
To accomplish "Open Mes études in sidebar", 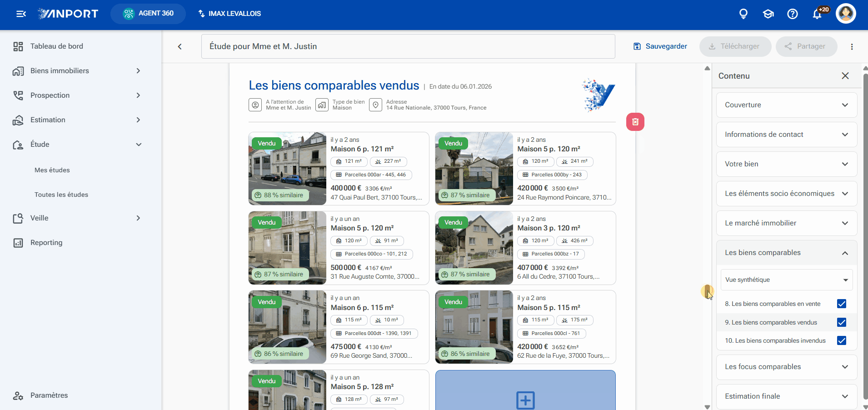I will pyautogui.click(x=52, y=170).
